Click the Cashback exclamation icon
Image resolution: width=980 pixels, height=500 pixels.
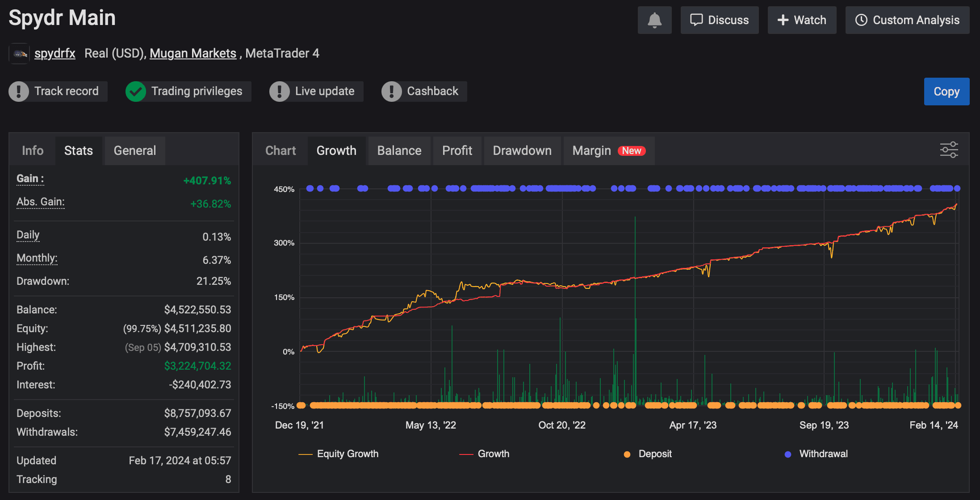pos(392,92)
